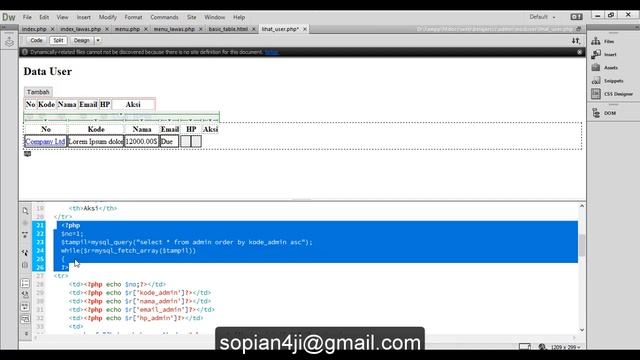Open the View menu

tap(62, 17)
